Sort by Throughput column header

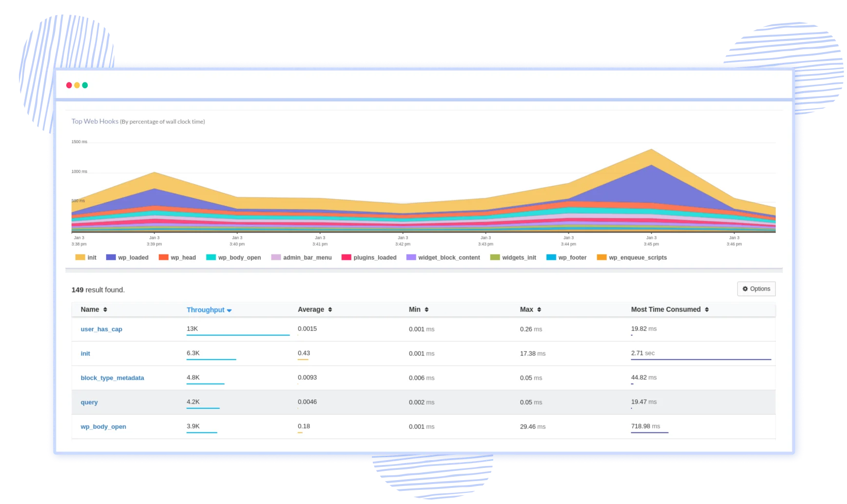point(209,310)
